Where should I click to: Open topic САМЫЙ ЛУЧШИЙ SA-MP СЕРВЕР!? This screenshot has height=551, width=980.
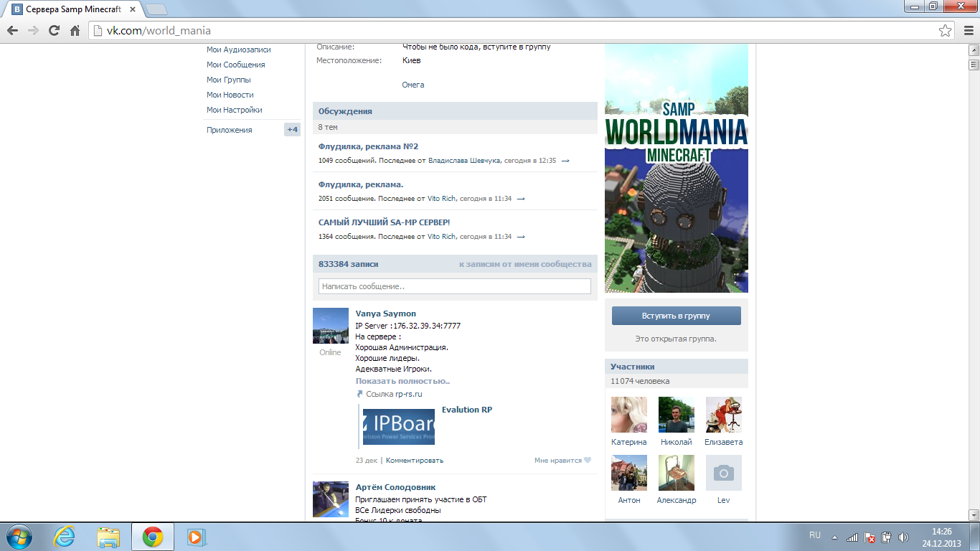pyautogui.click(x=385, y=222)
